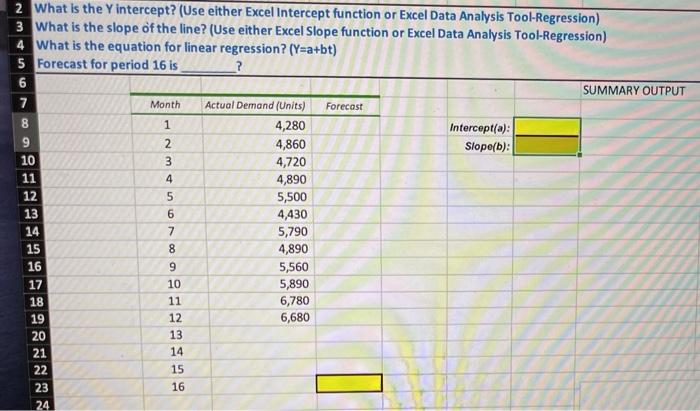Click the demand value 4,720
The height and width of the screenshot is (411, 700).
(291, 162)
